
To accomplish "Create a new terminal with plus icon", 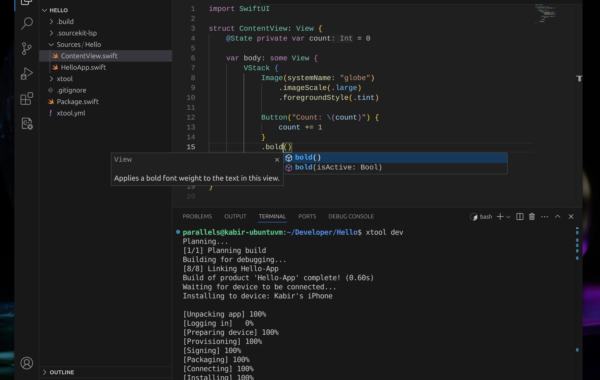I will coord(500,217).
